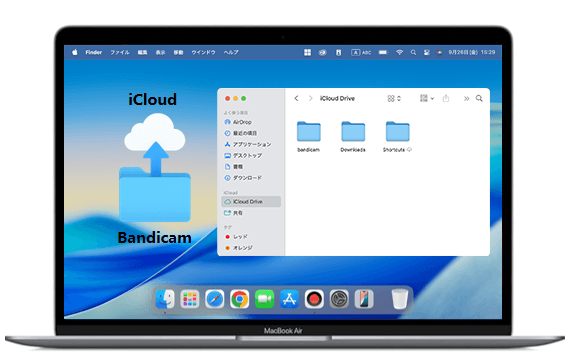Click the Share icon in Finder toolbar
Viewport: 570px width, 360px height.
tap(446, 98)
